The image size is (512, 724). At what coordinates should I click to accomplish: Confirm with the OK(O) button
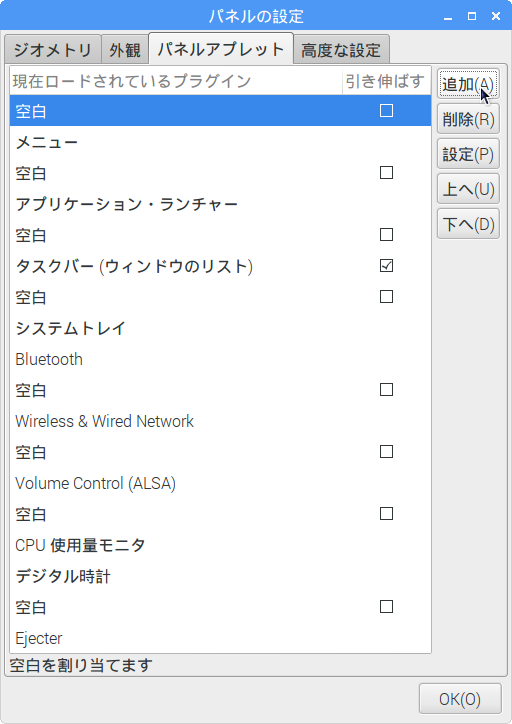(x=460, y=699)
